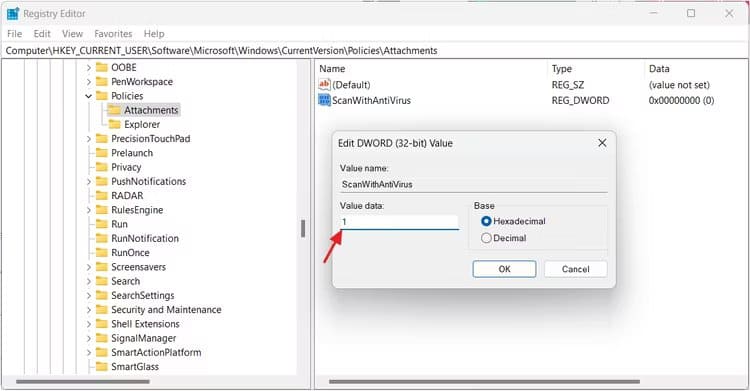Expand the OOBE tree node
Screen dimensions: 750x391
88,67
